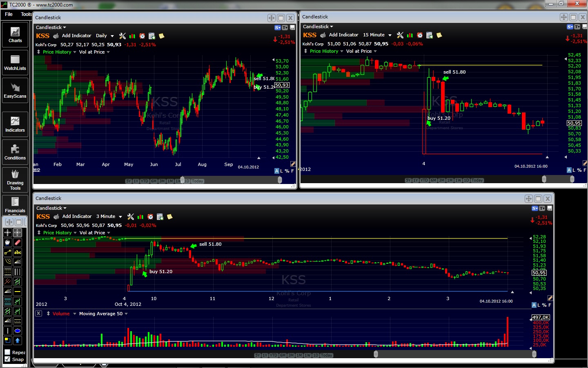Select the abc text drawing tool
The width and height of the screenshot is (588, 368).
click(18, 252)
